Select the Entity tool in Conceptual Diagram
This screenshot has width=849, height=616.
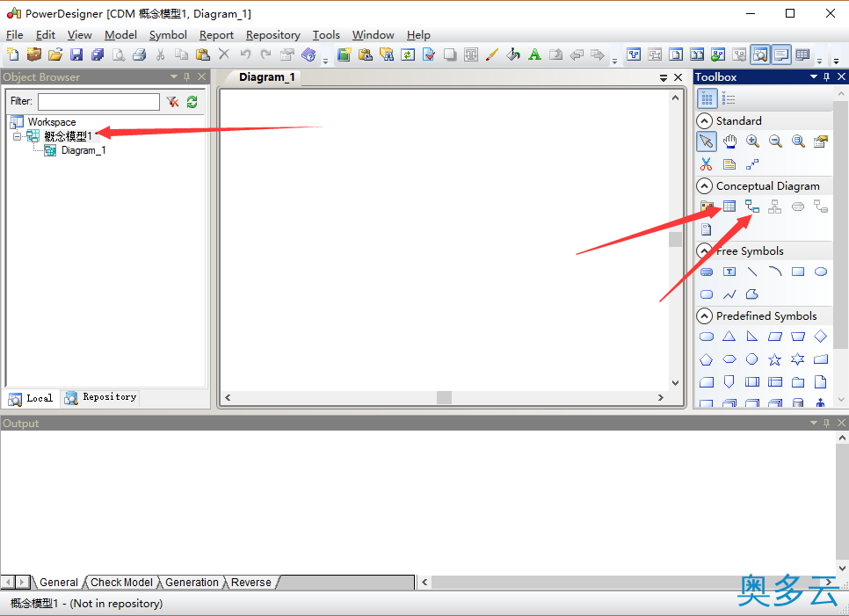(729, 207)
